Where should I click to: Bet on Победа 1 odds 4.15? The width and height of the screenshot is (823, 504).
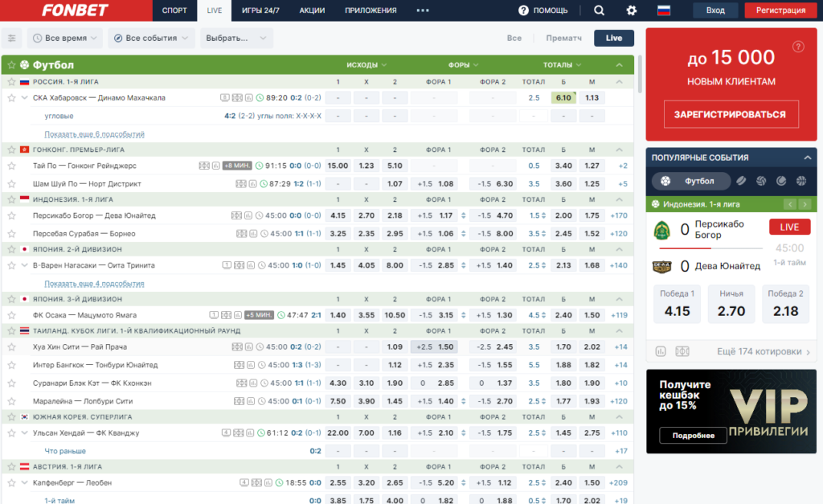point(677,304)
